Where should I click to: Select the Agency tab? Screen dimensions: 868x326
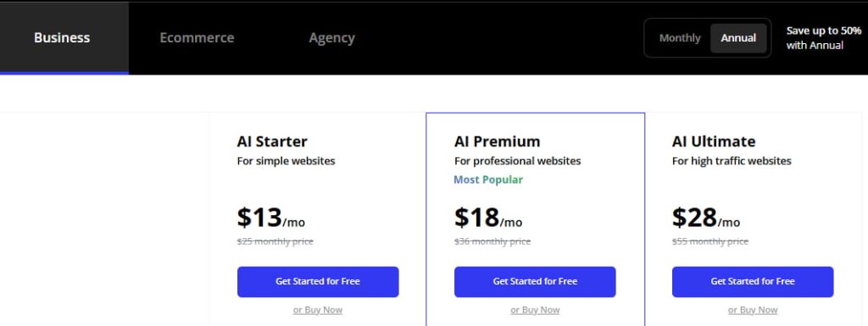pos(331,37)
